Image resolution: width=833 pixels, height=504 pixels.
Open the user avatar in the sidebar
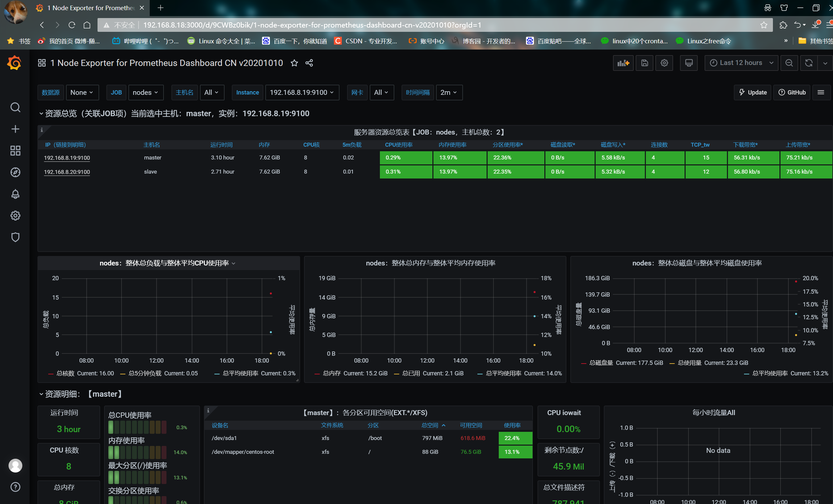coord(15,466)
